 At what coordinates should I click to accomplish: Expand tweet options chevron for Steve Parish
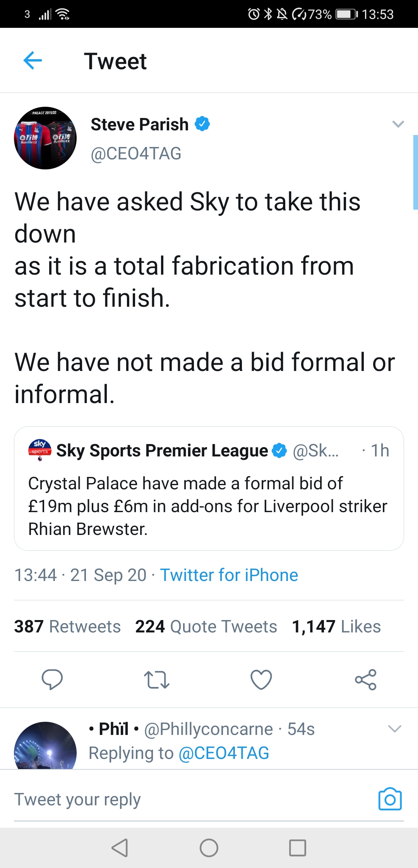click(398, 124)
